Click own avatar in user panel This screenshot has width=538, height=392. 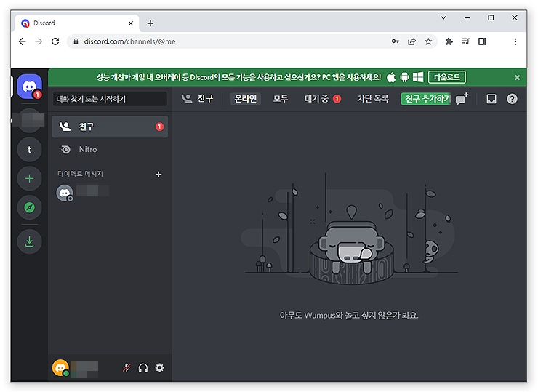click(60, 367)
